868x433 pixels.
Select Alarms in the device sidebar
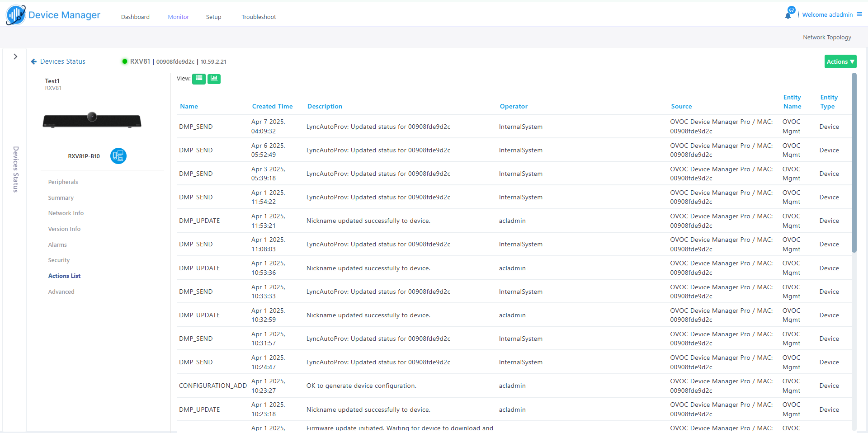point(57,245)
